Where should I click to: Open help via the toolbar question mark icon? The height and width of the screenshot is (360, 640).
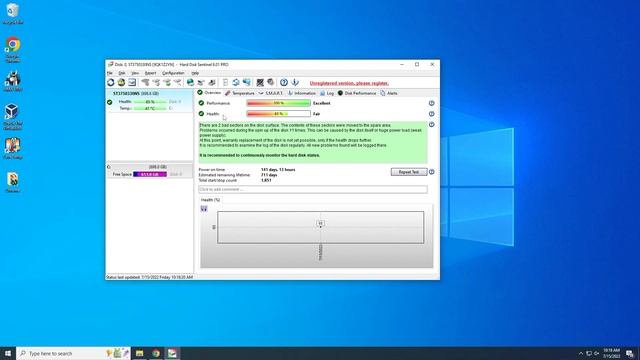coord(284,82)
